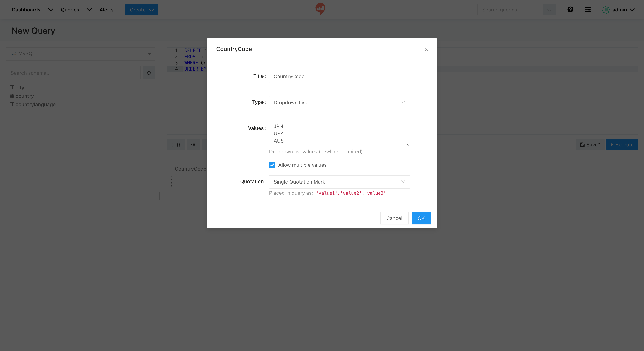Click the Cancel button
This screenshot has width=644, height=351.
[394, 218]
